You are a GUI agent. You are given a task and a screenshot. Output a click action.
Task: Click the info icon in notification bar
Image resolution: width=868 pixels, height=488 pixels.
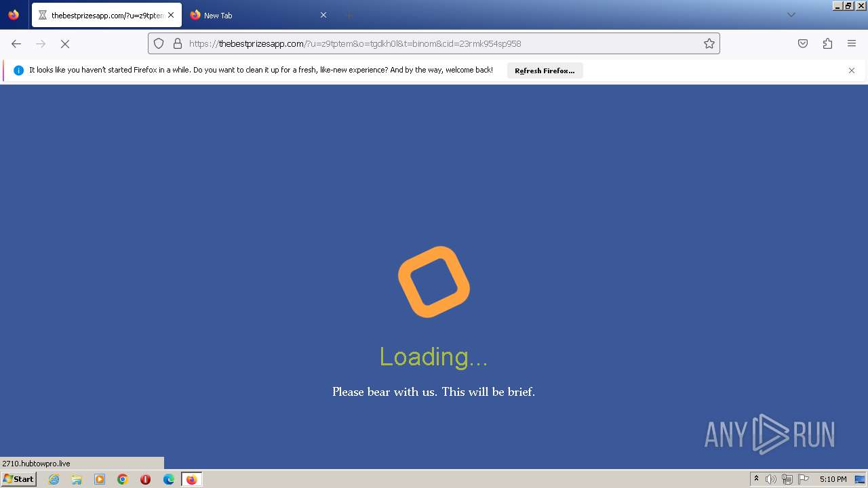[18, 70]
